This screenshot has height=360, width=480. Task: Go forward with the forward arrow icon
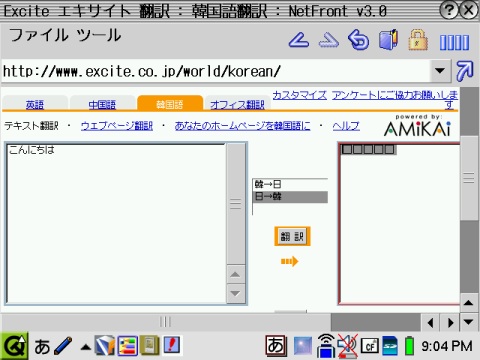point(329,40)
